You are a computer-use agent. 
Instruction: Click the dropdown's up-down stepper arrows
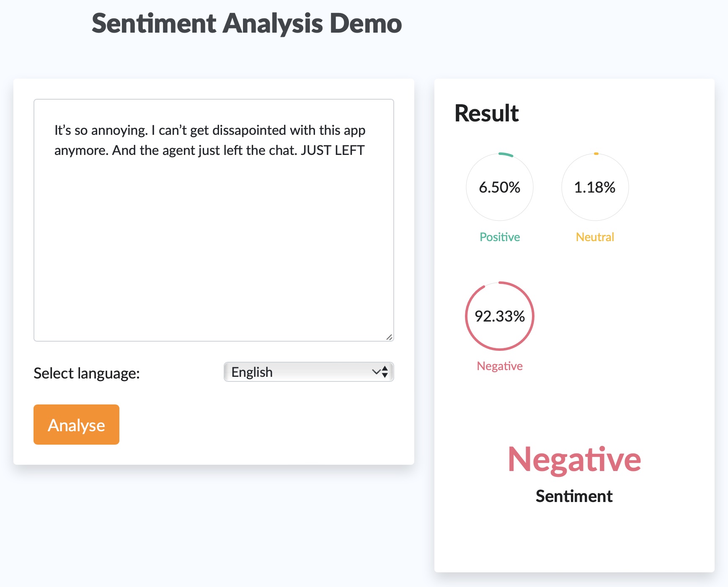click(384, 372)
